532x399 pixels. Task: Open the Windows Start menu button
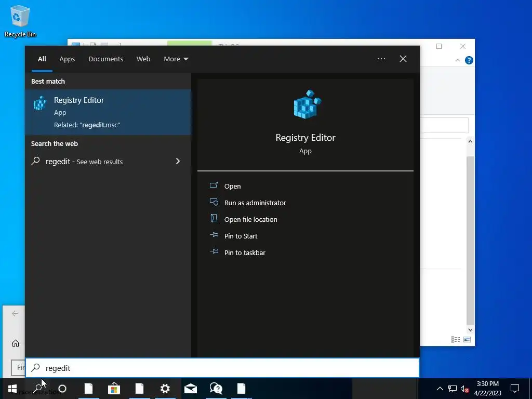[12, 389]
